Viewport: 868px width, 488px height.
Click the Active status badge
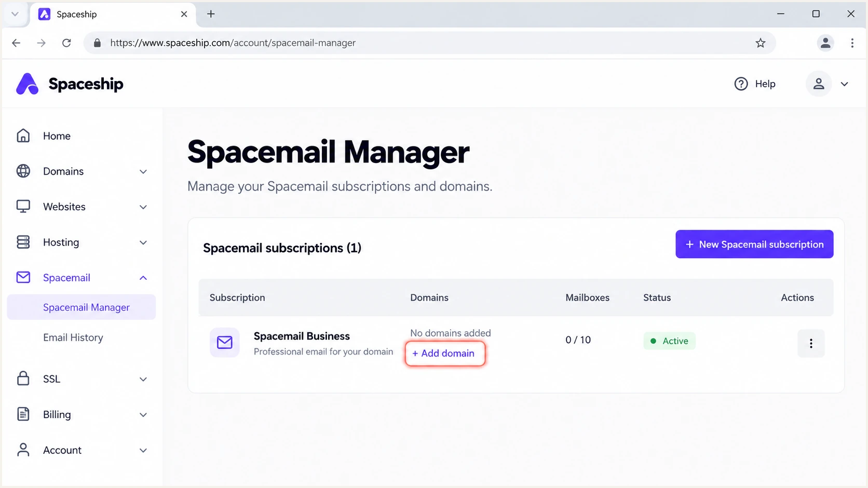point(669,341)
